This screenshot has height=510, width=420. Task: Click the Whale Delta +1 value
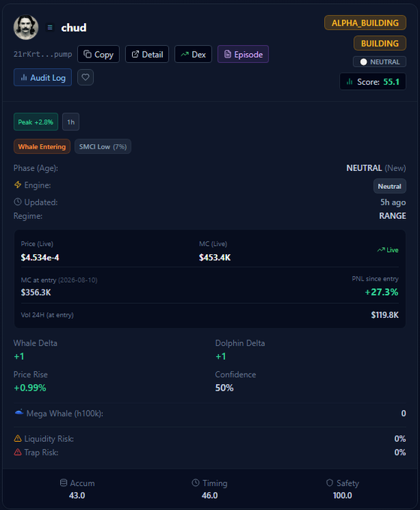coord(19,356)
